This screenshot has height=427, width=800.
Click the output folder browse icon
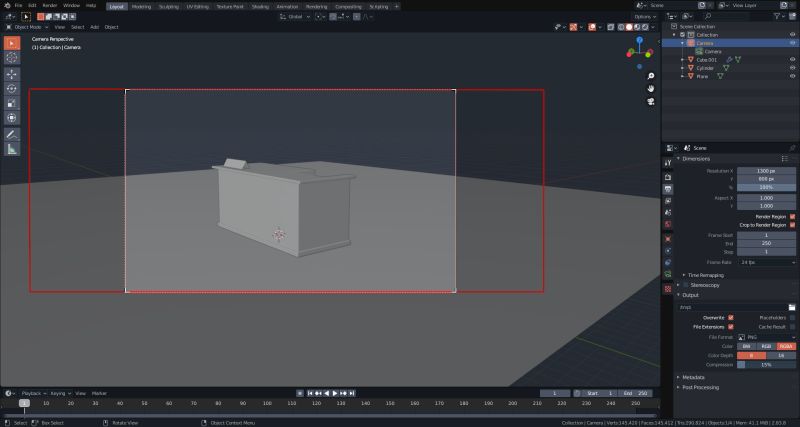[792, 307]
